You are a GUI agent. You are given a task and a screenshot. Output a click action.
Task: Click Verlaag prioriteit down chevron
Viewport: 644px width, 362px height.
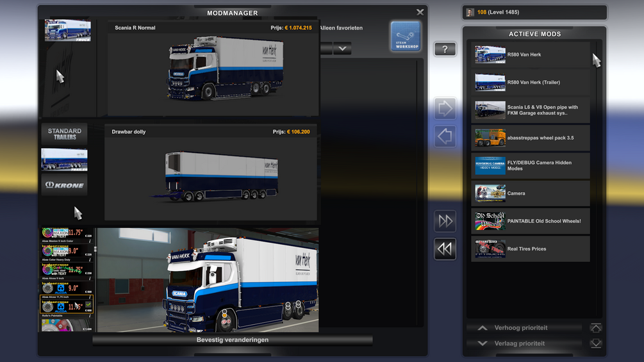(x=483, y=343)
